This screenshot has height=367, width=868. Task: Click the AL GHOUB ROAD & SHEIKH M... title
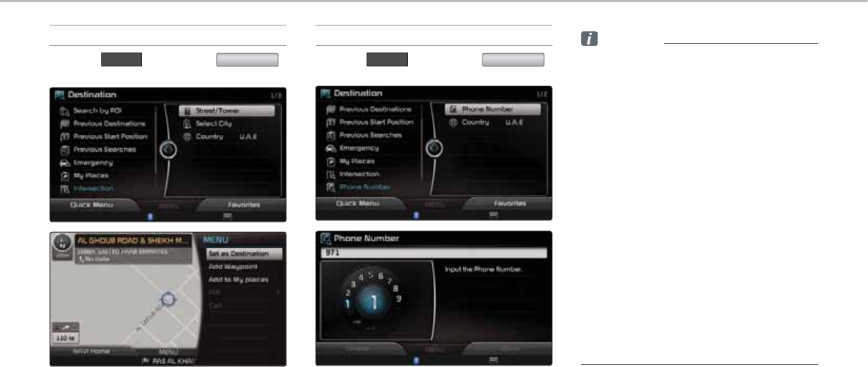133,242
